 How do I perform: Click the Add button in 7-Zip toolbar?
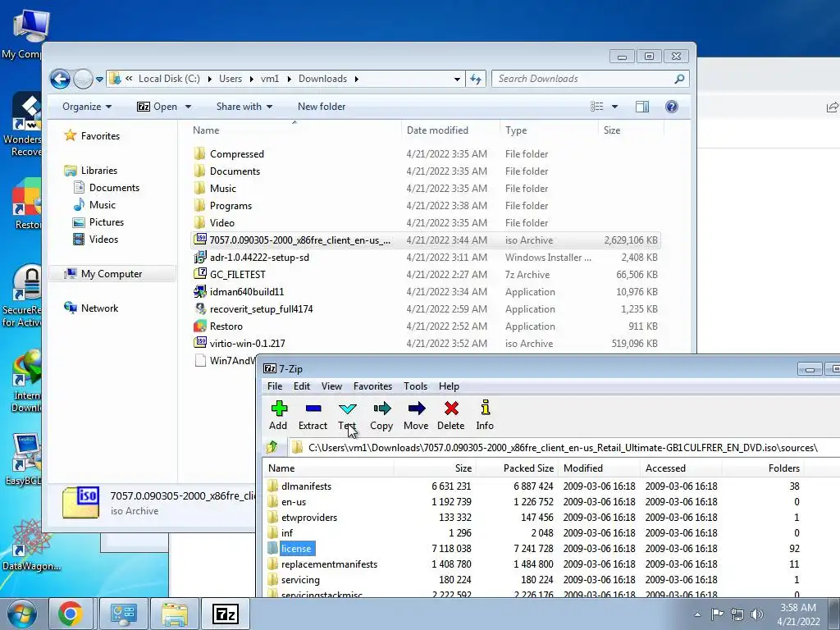tap(278, 415)
